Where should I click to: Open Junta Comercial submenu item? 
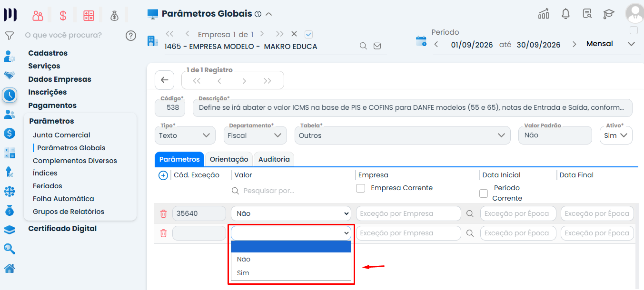pos(61,135)
